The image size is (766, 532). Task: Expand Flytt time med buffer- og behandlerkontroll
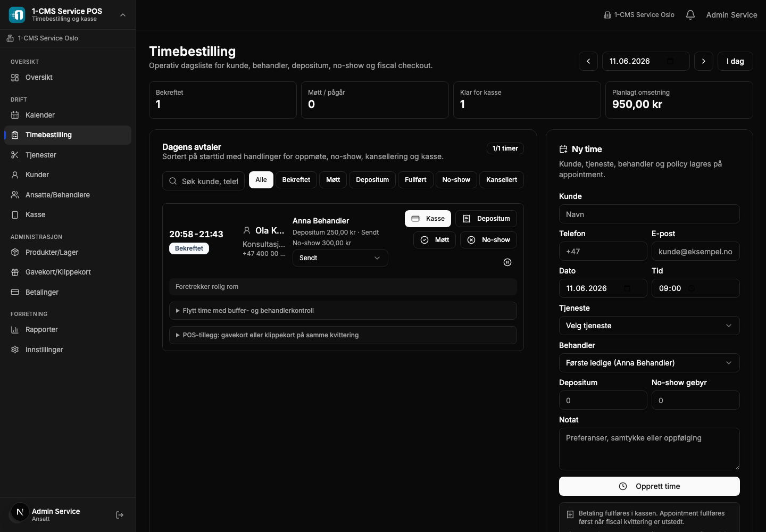pyautogui.click(x=343, y=311)
